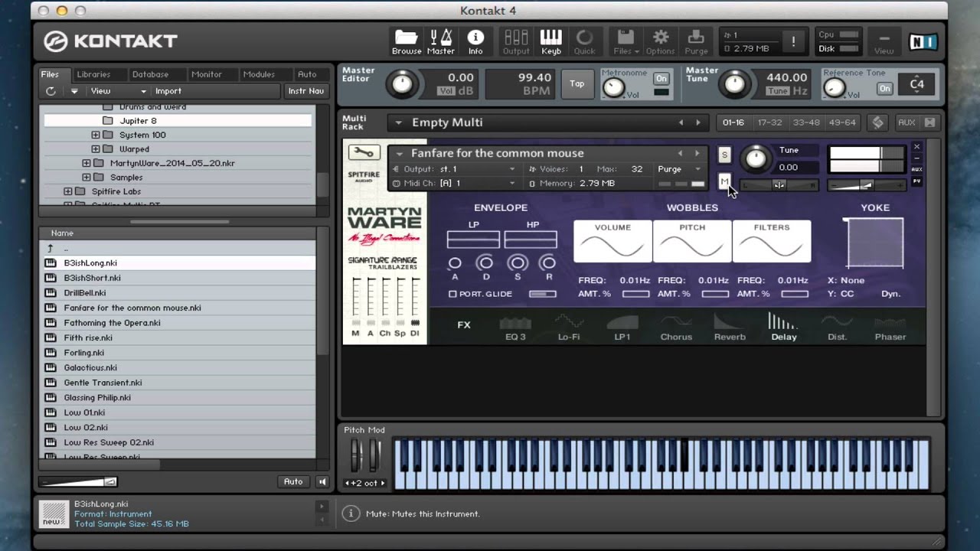Open the instrument Purge dropdown
980x551 pixels.
[678, 169]
